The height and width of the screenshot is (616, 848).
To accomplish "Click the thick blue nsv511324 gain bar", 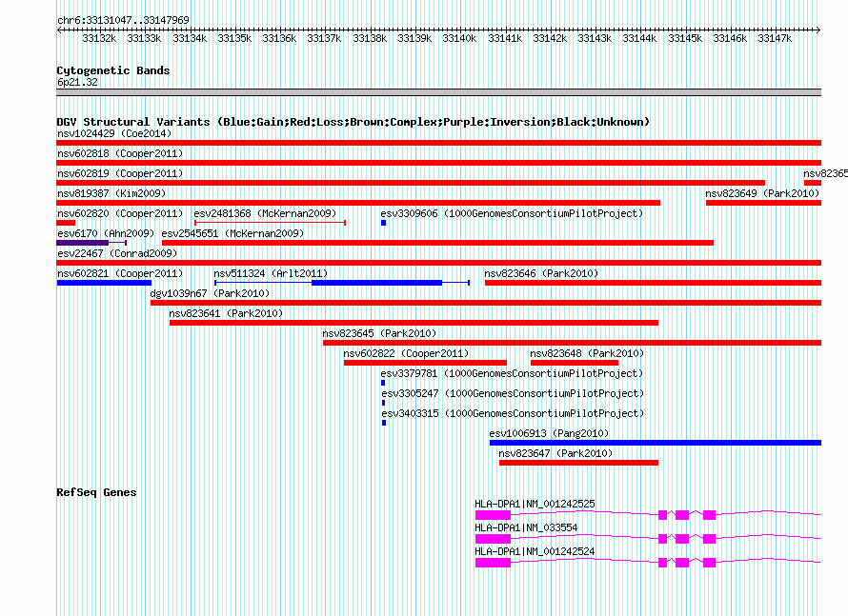I will tap(377, 283).
